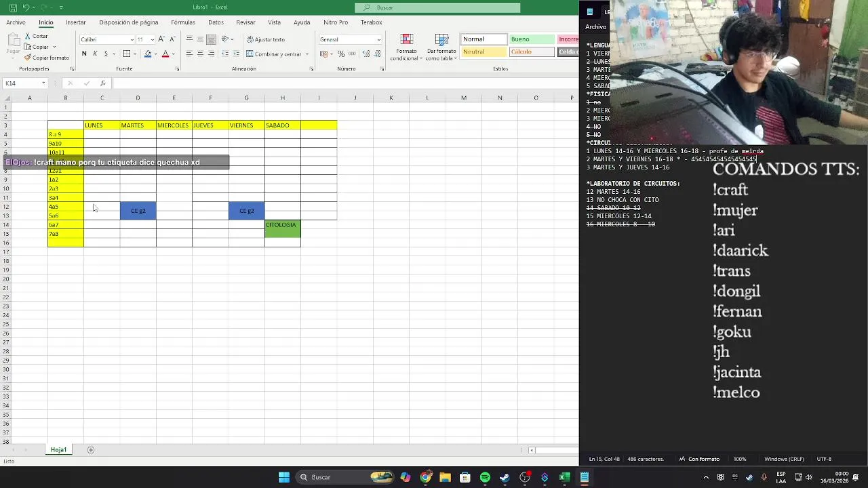Toggle bold (N) formatting
868x488 pixels.
pyautogui.click(x=84, y=54)
